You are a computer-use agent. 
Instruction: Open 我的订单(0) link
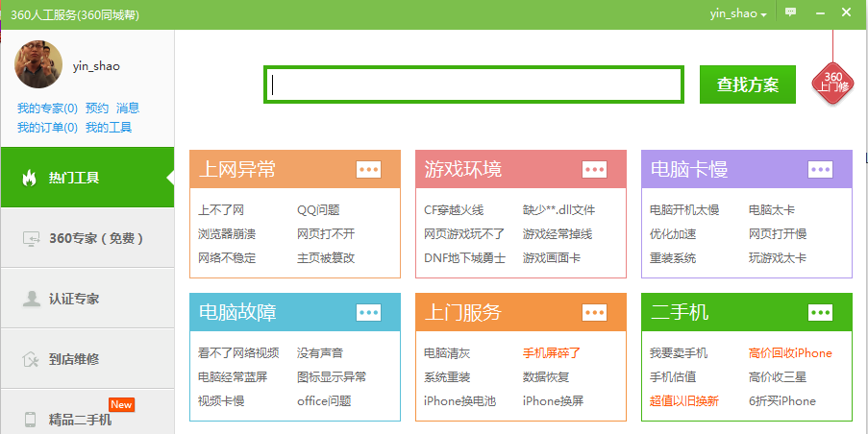[x=47, y=128]
